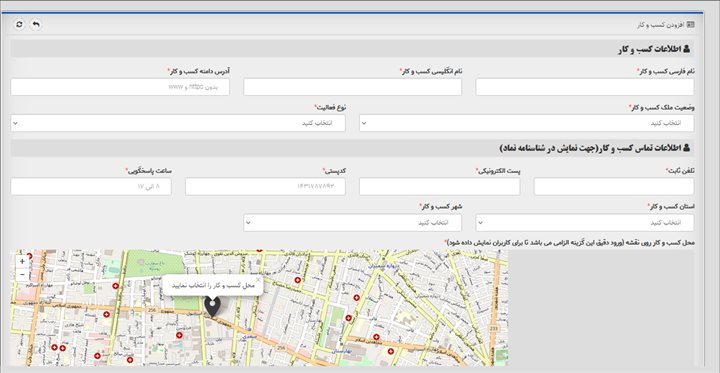Open the business province dropdown
The width and height of the screenshot is (720, 373).
pos(585,223)
